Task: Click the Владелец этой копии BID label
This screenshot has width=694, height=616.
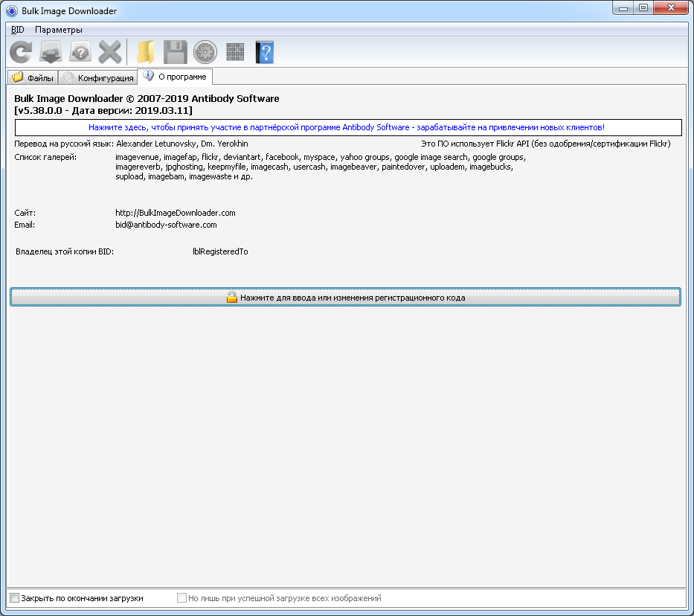Action: 65,251
